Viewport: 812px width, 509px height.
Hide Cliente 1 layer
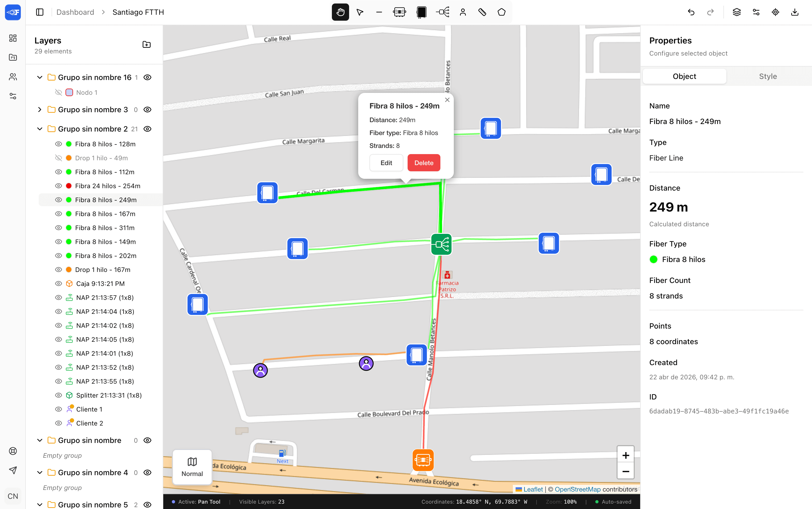pos(59,409)
